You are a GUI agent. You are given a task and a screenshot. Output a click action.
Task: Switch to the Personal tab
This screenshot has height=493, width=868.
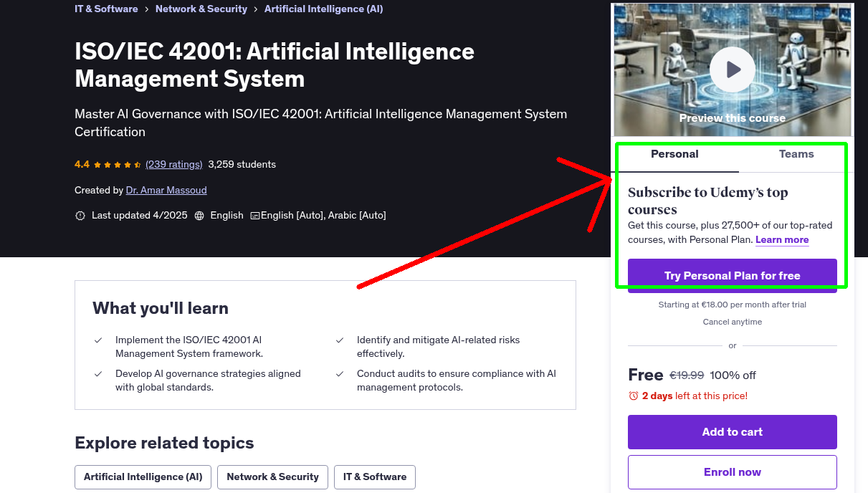674,154
